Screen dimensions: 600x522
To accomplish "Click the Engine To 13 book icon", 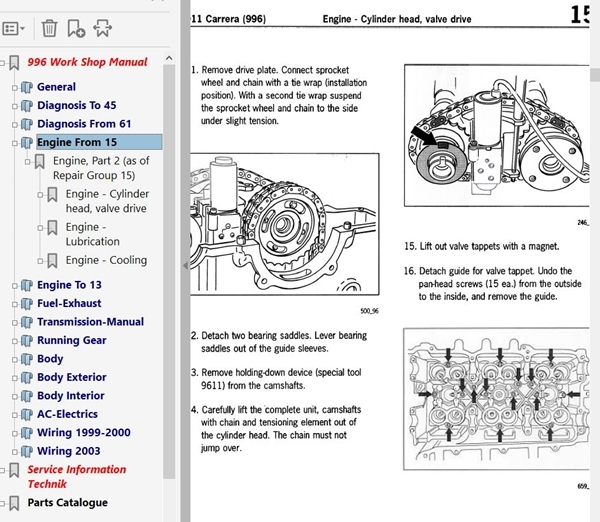I will [x=26, y=285].
